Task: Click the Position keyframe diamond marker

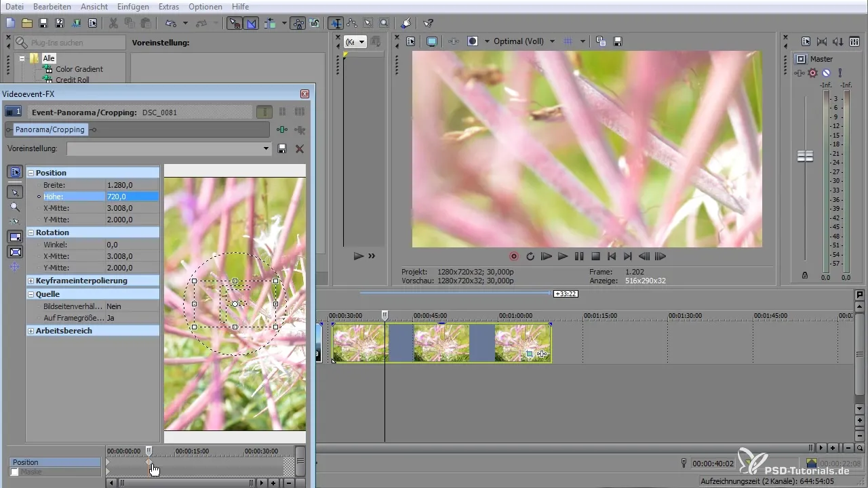Action: click(x=149, y=462)
